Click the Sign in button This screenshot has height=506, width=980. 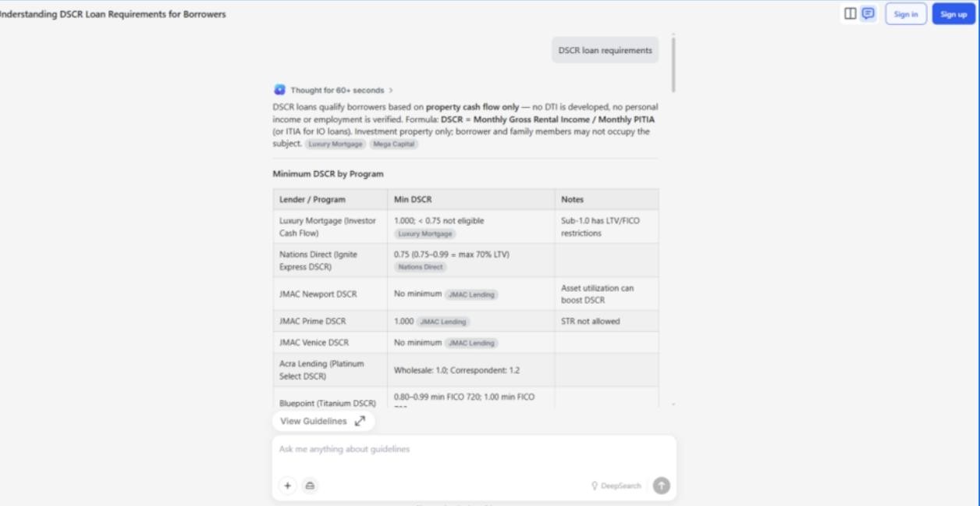[x=906, y=14]
